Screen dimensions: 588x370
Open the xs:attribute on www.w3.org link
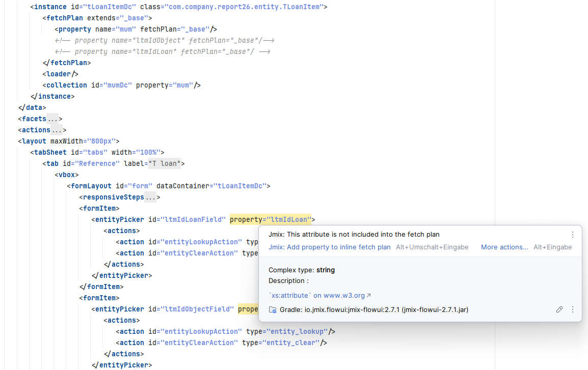pos(319,295)
